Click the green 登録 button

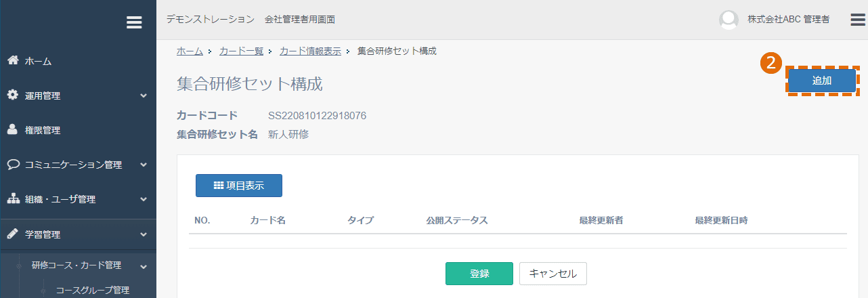pyautogui.click(x=479, y=274)
